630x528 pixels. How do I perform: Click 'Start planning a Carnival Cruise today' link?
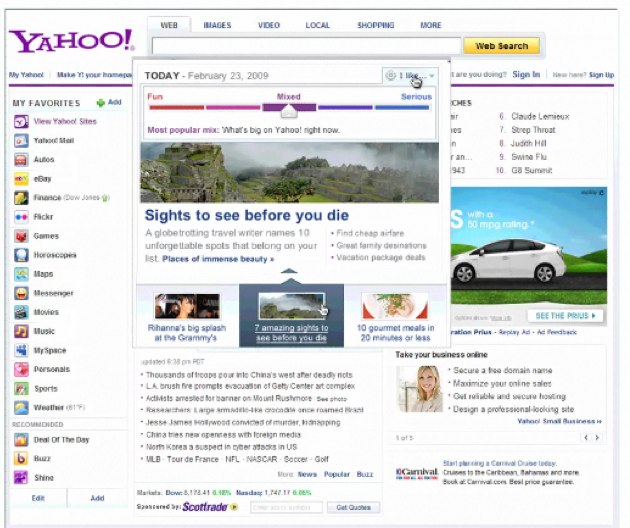[499, 463]
